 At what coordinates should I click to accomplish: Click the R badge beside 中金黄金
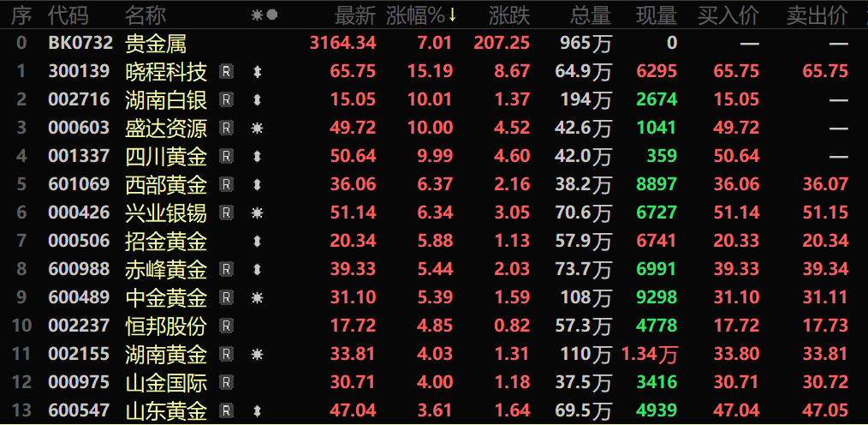[226, 297]
